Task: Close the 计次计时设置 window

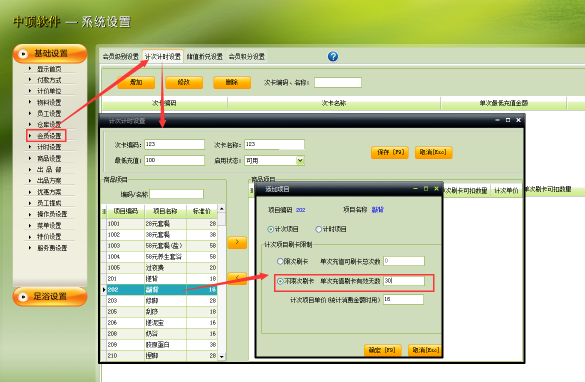Action: pos(518,120)
